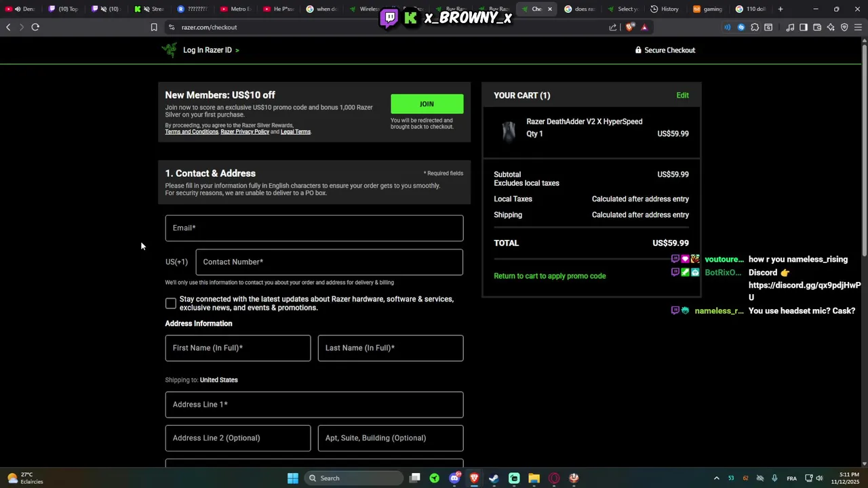The height and width of the screenshot is (488, 868).
Task: Click the Task View taskbar icon
Action: coord(415,478)
